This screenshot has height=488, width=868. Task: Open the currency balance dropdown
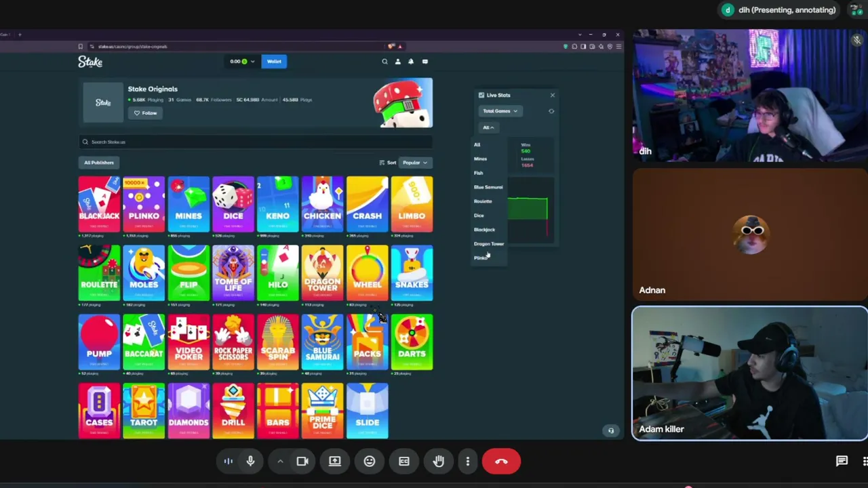tap(241, 62)
